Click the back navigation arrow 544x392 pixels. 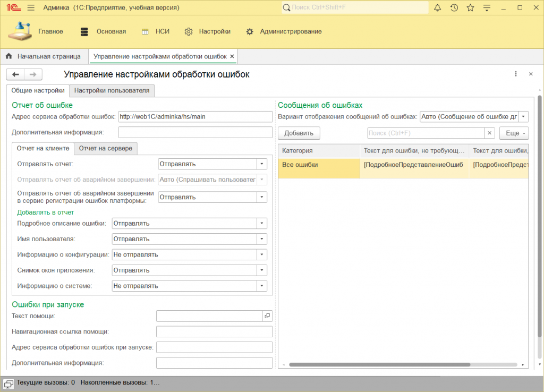(16, 74)
